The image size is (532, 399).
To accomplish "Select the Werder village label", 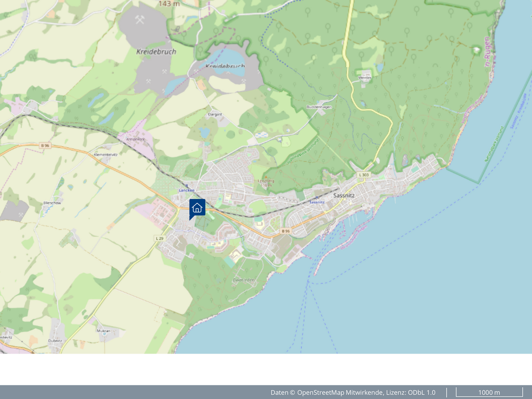I will [x=365, y=78].
